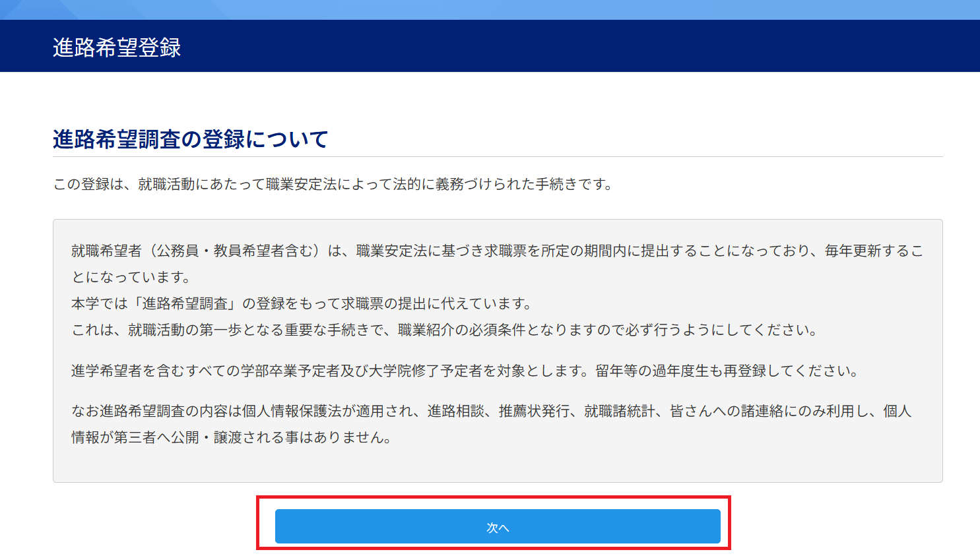Click the text 留年等の過年度生も再登録してください
The width and height of the screenshot is (980, 556).
726,371
